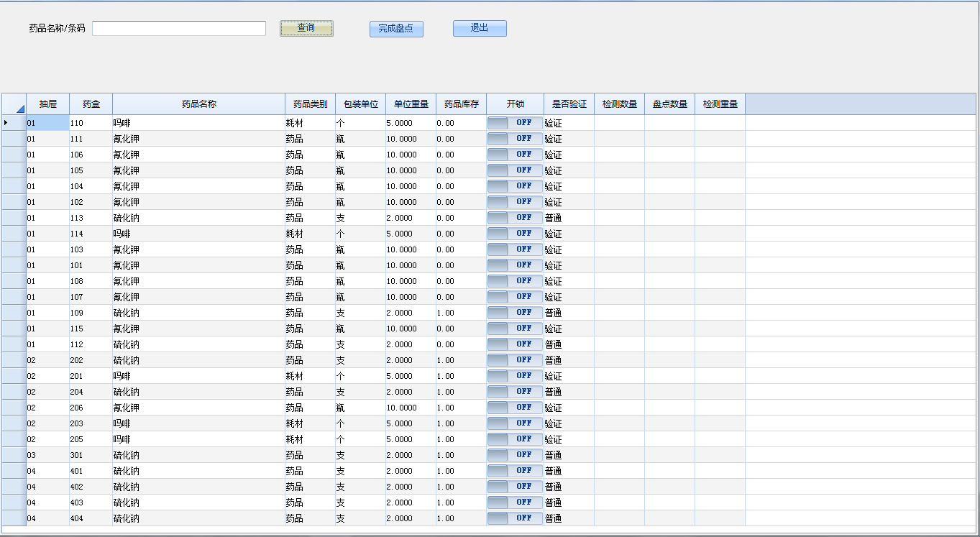Screen dimensions: 980x537
Task: Click the 完成盘点 button
Action: point(396,29)
